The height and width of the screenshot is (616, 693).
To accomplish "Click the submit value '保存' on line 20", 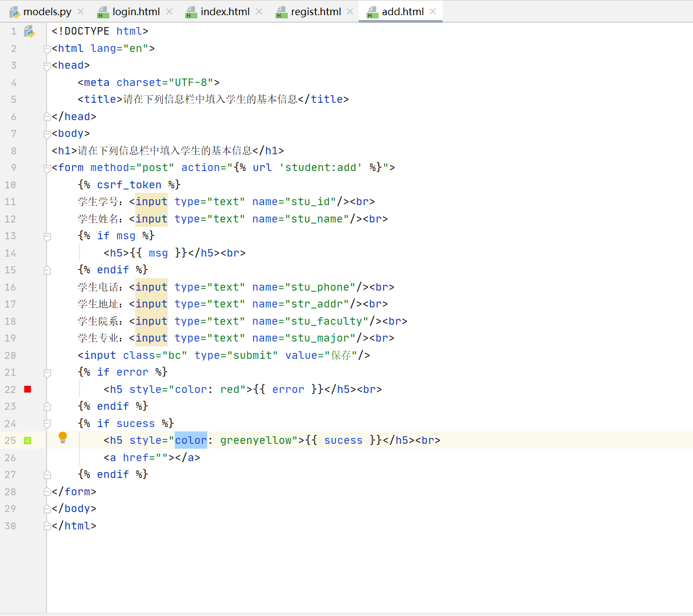I will [x=341, y=356].
